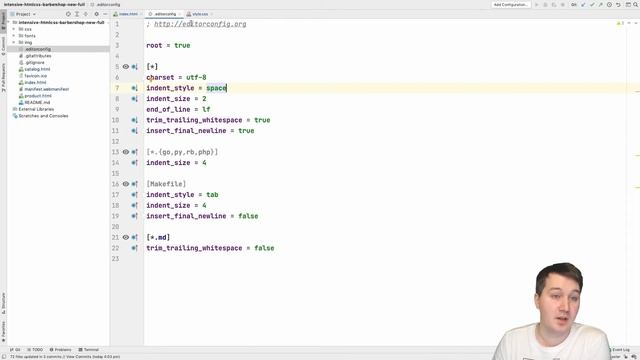This screenshot has width=640, height=360.
Task: Click the Git push arrow icon in top toolbar
Action: click(600, 4)
